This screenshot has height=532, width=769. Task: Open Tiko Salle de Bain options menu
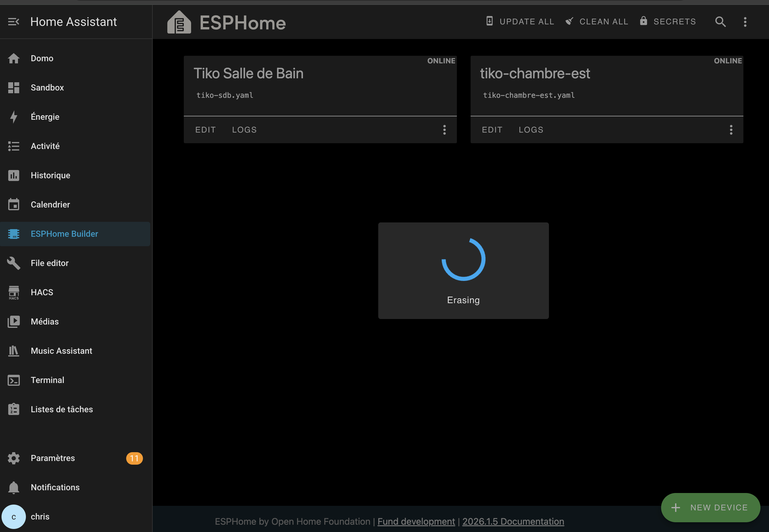pyautogui.click(x=444, y=130)
